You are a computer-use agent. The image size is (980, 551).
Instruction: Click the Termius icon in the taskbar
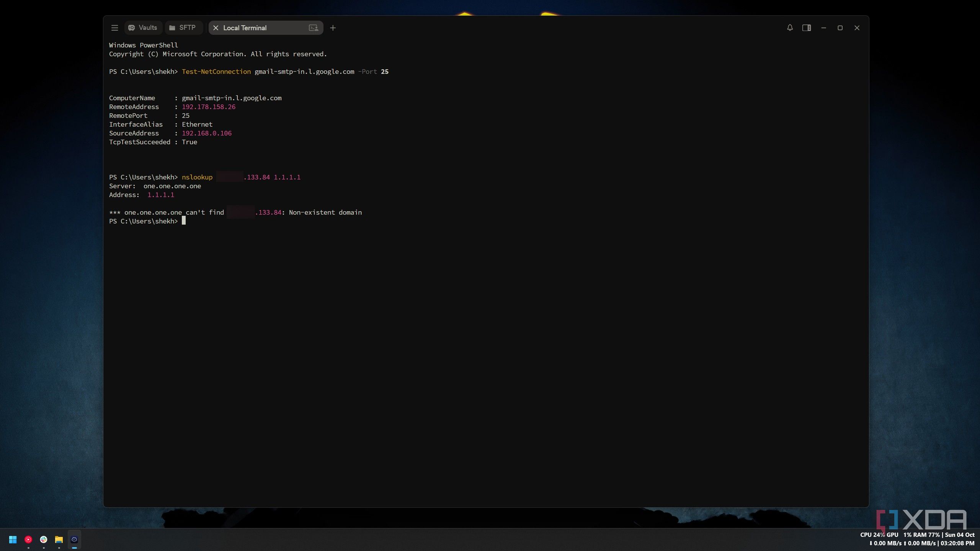pyautogui.click(x=74, y=540)
